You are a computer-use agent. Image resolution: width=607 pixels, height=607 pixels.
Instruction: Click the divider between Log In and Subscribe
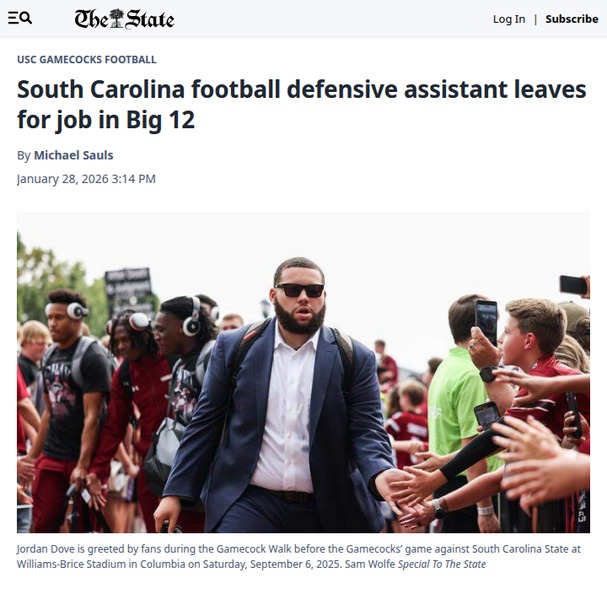tap(535, 19)
